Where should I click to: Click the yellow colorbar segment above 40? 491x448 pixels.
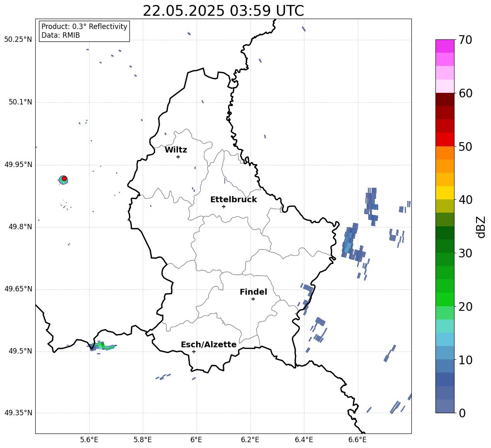pos(445,193)
